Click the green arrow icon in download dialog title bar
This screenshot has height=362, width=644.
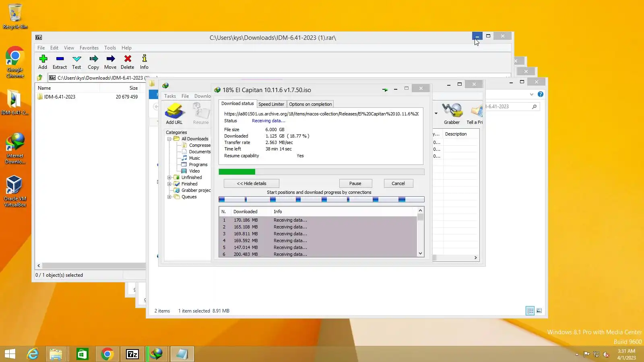coord(385,89)
